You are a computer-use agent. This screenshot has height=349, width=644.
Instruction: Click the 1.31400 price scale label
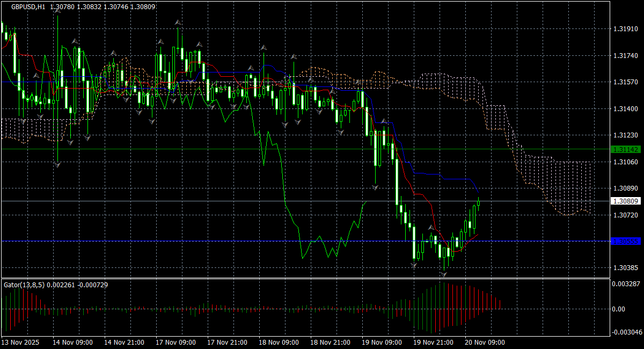(x=625, y=109)
